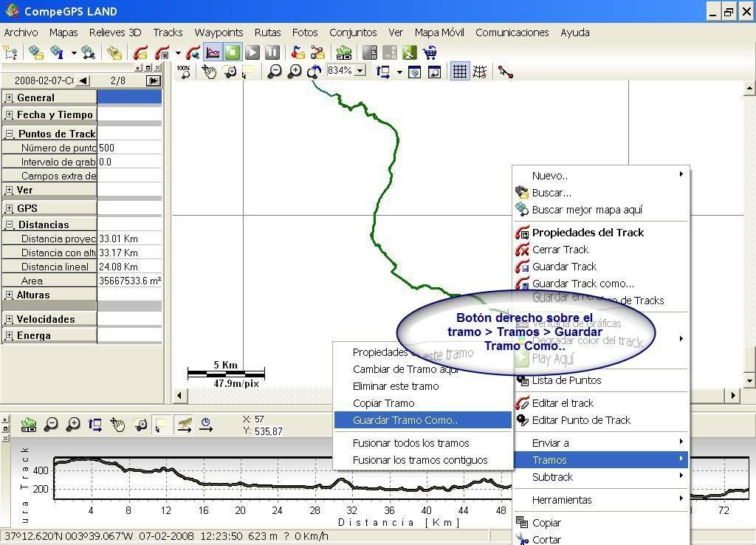Toggle the track graph window icon
Screen dimensions: 756x545
(x=213, y=52)
